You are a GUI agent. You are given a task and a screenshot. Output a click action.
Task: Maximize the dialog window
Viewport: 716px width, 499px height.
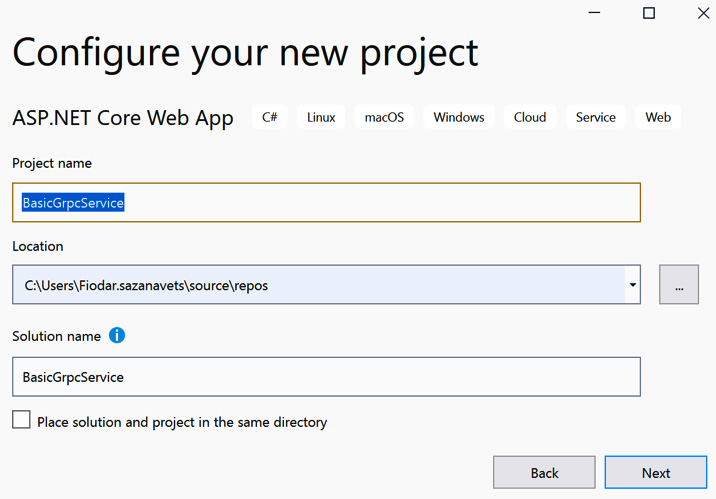coord(649,13)
